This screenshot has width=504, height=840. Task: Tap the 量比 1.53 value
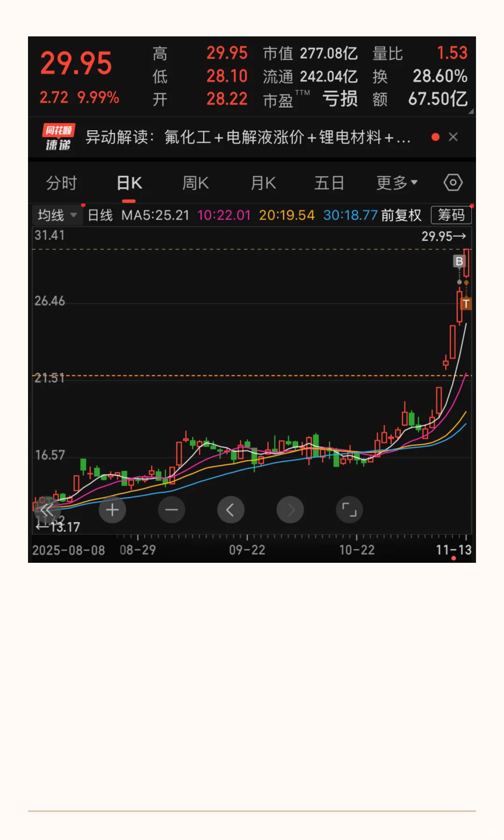(420, 53)
